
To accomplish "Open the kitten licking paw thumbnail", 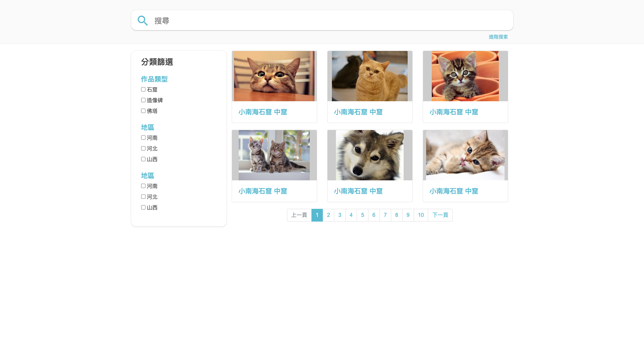I will tap(465, 155).
